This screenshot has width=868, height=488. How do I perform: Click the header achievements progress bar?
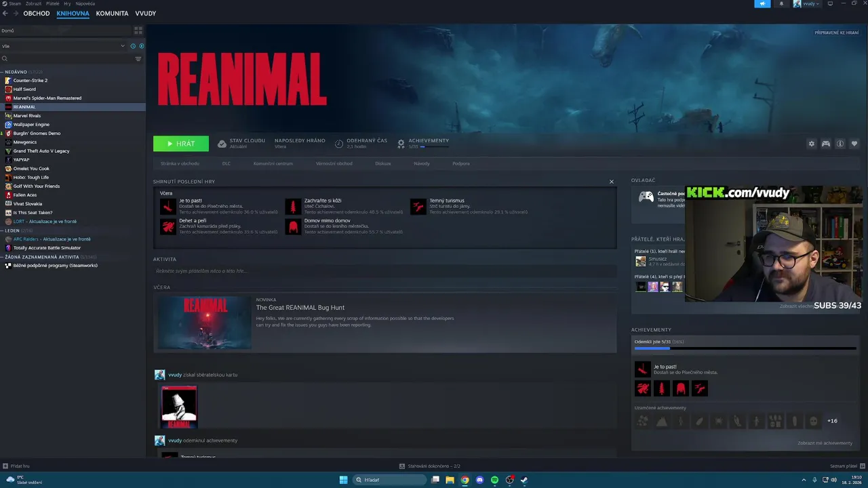(x=434, y=146)
